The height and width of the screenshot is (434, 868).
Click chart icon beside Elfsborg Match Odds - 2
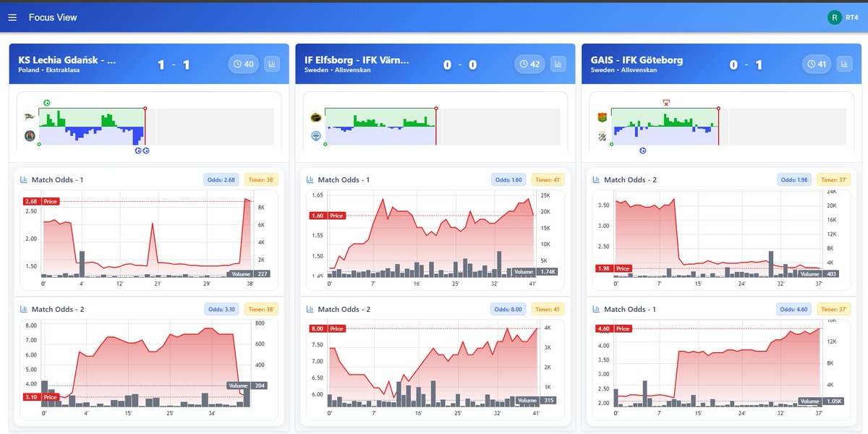click(x=310, y=309)
